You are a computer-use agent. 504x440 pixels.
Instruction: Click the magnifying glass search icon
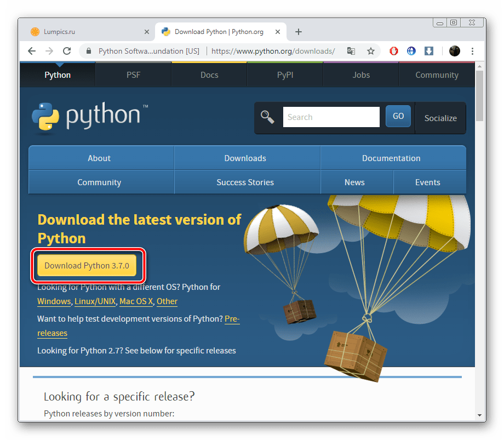pos(267,117)
